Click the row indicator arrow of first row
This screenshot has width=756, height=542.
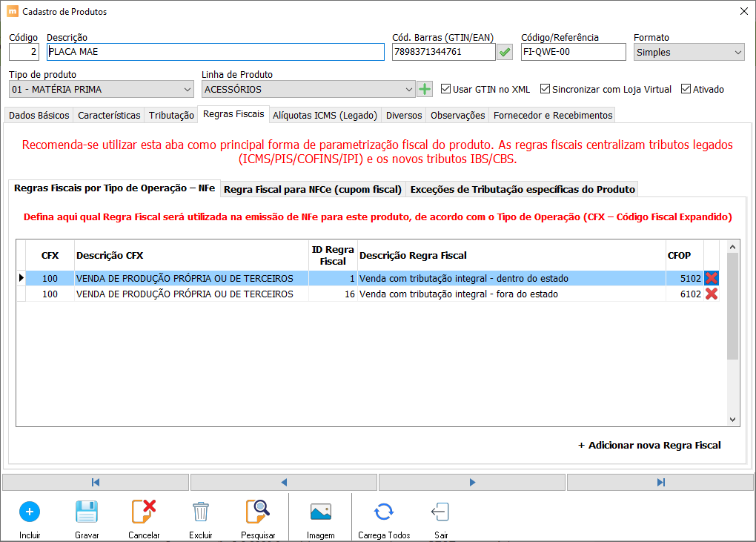[x=21, y=278]
